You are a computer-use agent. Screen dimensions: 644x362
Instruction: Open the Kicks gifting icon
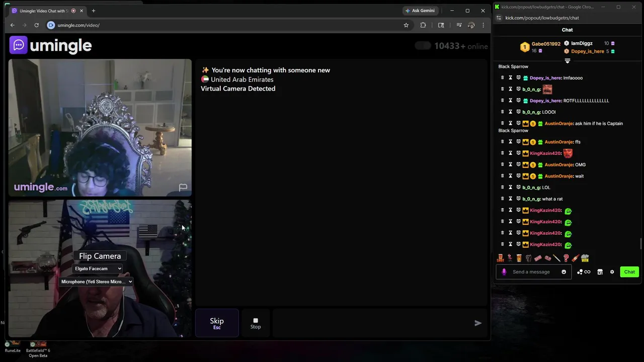pos(584,272)
